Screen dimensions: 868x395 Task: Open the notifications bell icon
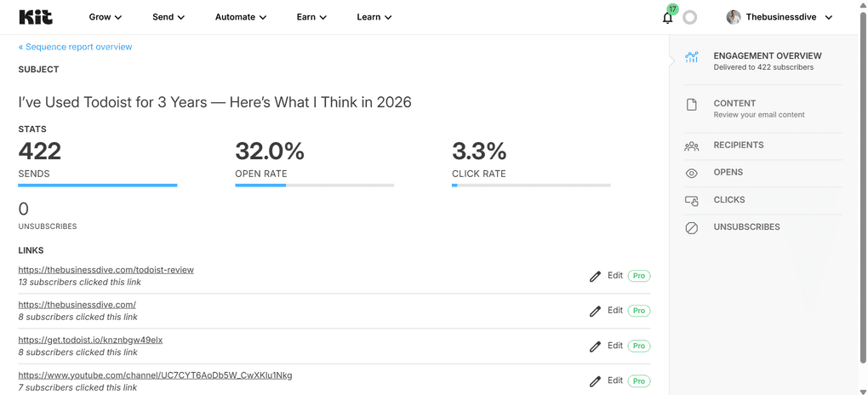668,17
